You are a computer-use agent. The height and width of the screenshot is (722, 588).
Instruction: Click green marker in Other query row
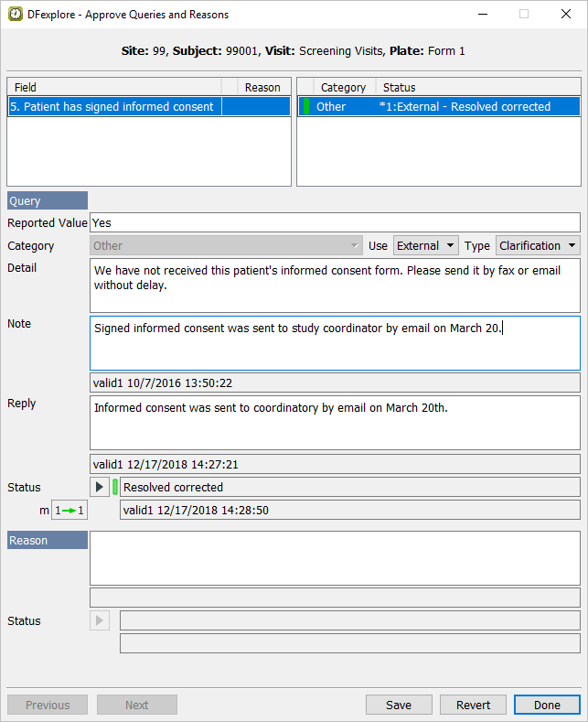305,106
